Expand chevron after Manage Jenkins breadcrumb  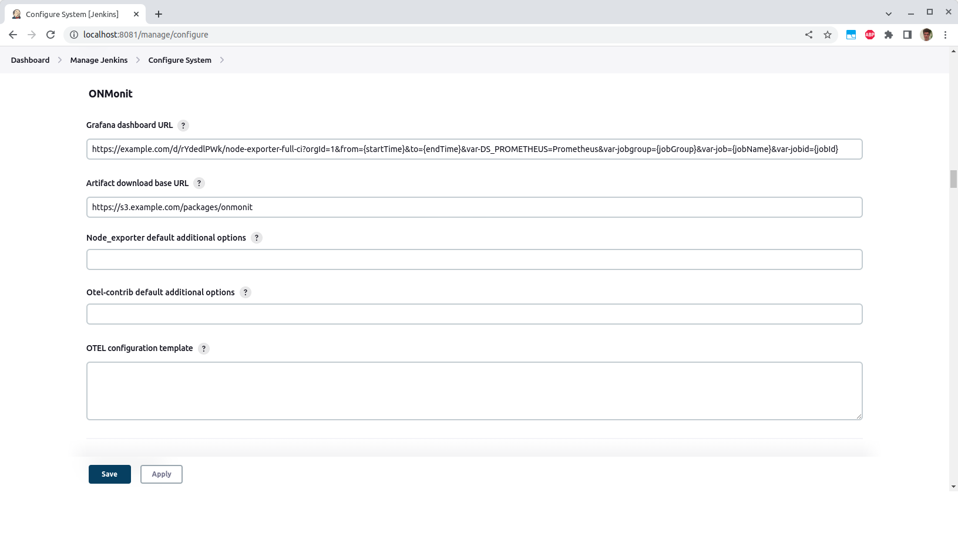(x=138, y=60)
